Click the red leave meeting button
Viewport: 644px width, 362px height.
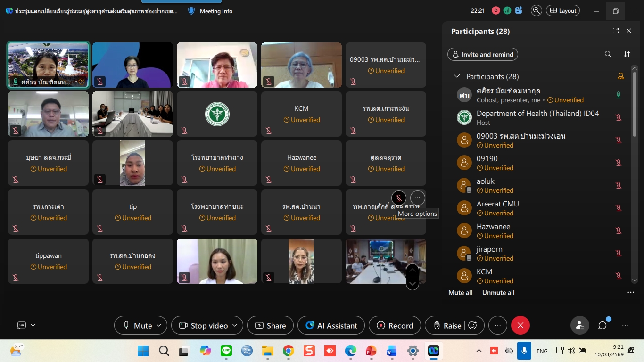click(520, 325)
